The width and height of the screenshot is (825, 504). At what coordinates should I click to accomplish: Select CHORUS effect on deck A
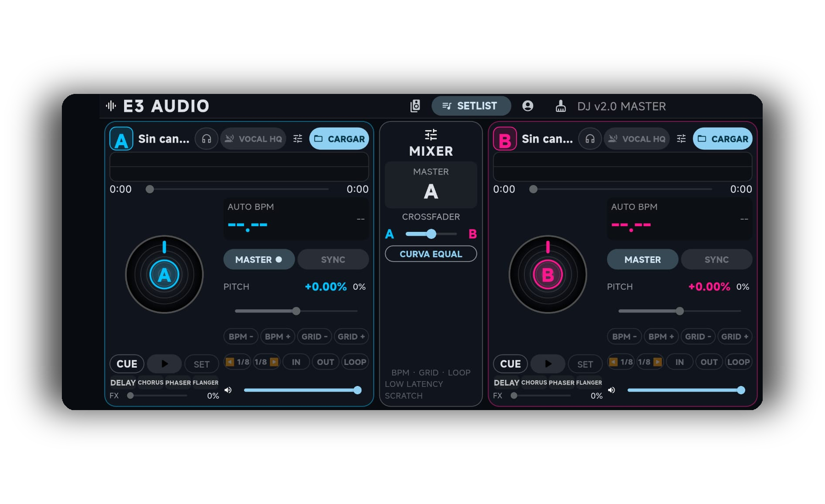pos(150,383)
